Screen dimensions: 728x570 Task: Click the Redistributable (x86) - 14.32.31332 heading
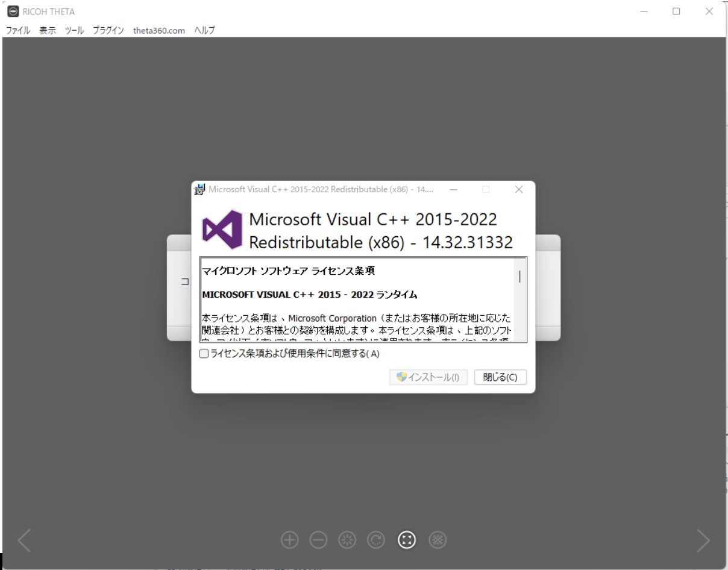tap(381, 242)
